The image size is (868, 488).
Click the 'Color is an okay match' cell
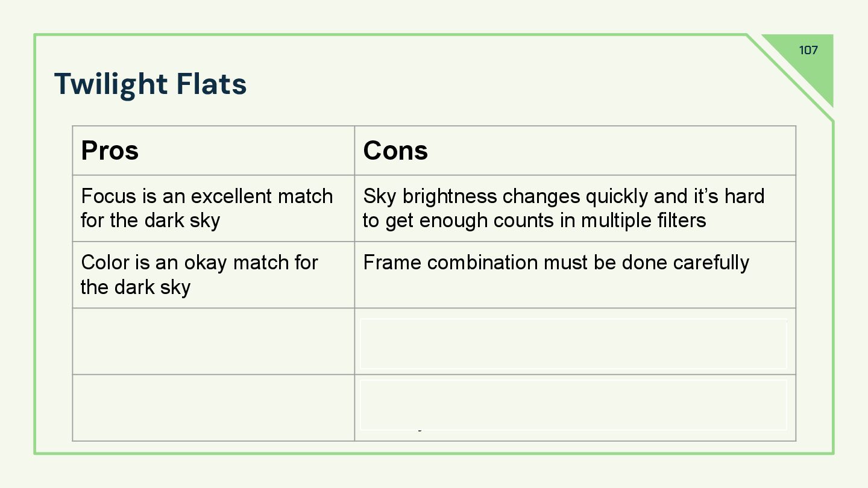(x=213, y=275)
